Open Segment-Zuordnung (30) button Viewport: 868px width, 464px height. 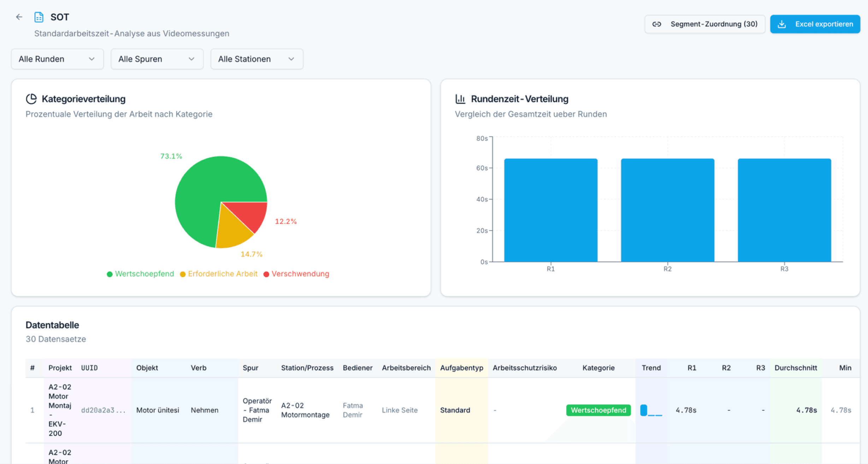(705, 24)
